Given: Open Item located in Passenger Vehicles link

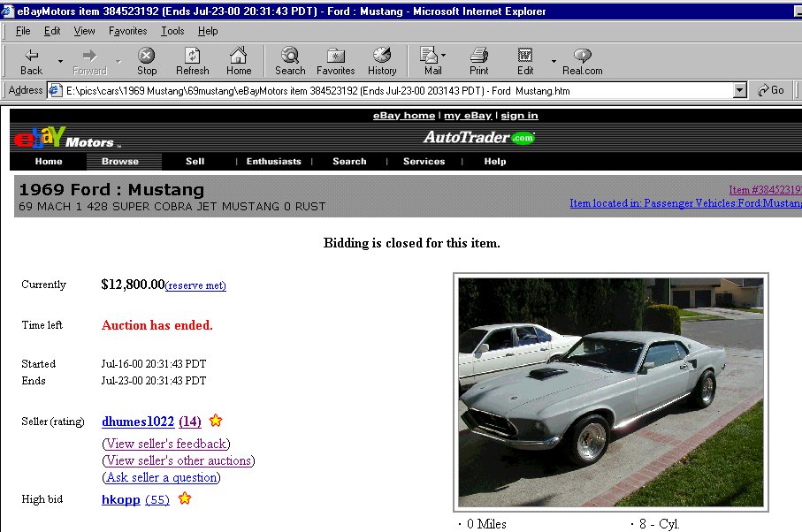Looking at the screenshot, I should (x=686, y=203).
